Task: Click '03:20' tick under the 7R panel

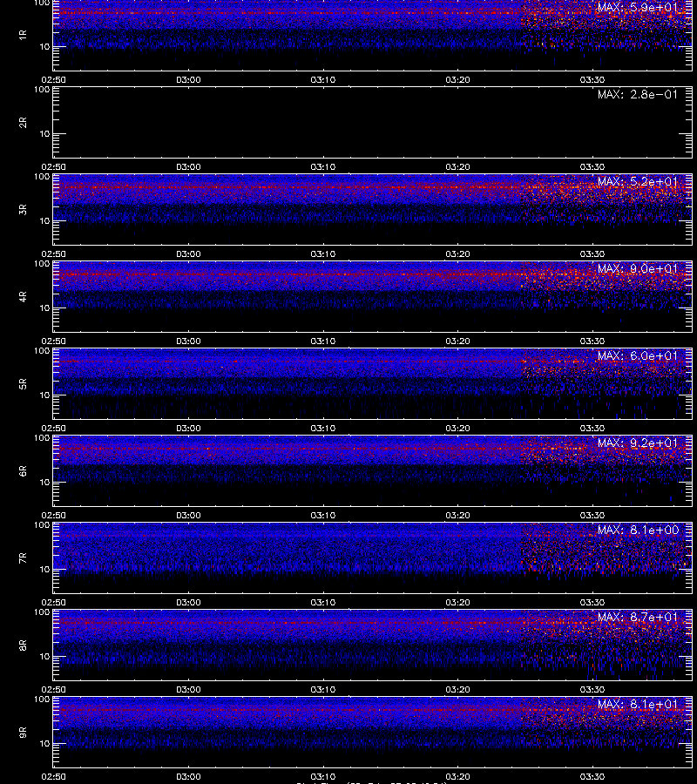Action: (x=458, y=602)
